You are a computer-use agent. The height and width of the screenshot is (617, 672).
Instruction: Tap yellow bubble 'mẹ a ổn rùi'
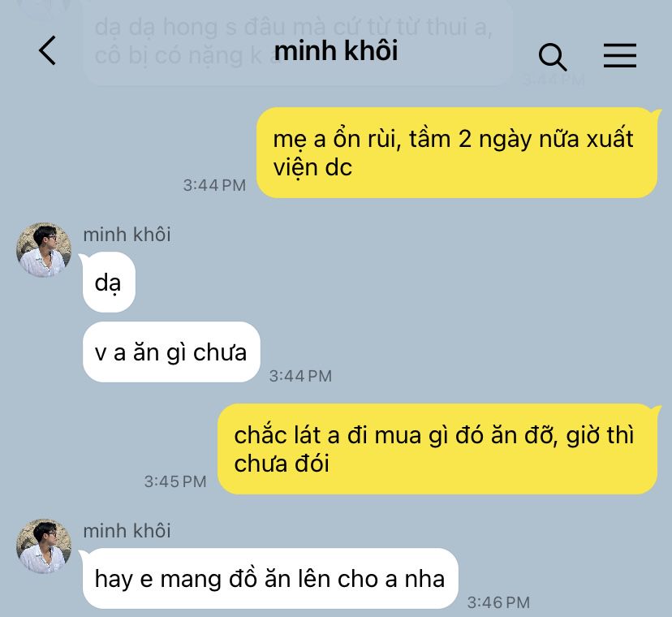[457, 153]
